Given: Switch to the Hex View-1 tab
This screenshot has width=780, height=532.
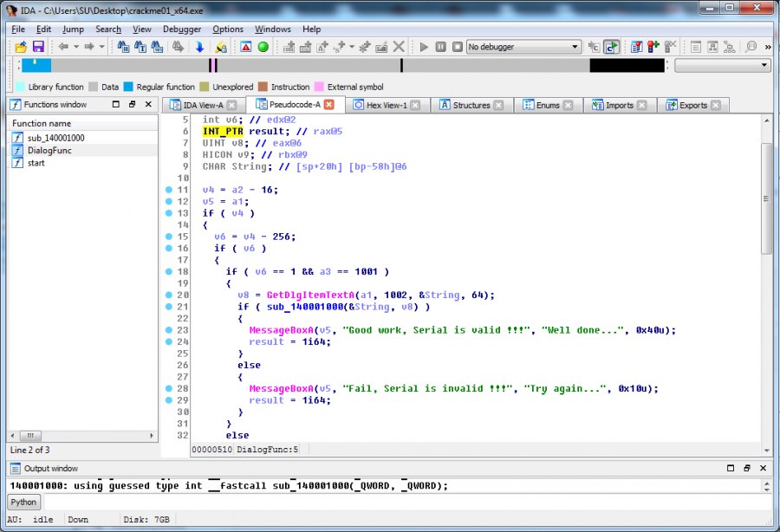Looking at the screenshot, I should pos(387,106).
